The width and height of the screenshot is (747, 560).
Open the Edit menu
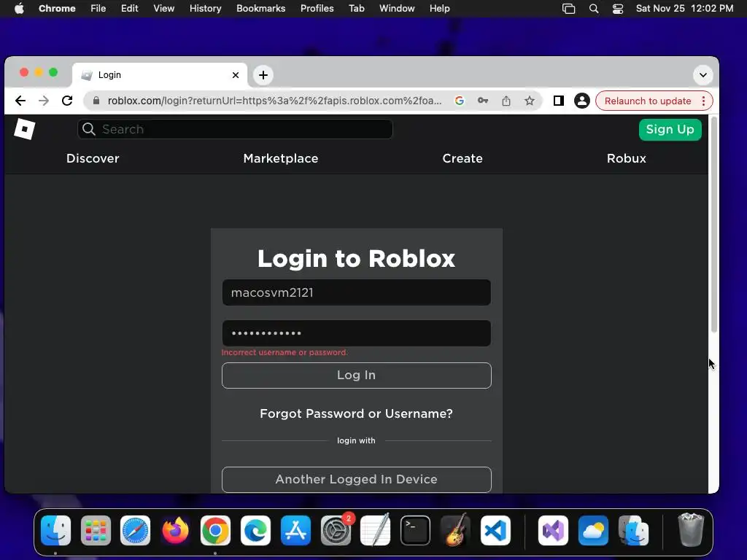click(130, 8)
